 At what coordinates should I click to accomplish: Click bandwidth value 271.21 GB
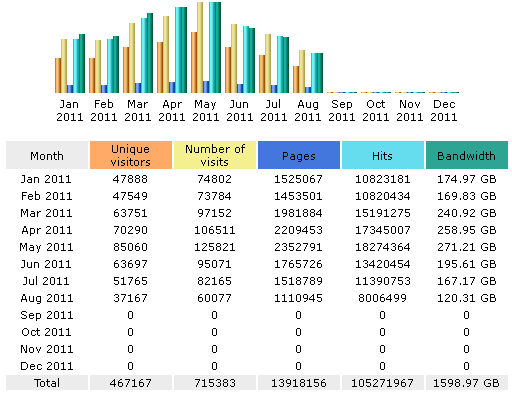[467, 247]
